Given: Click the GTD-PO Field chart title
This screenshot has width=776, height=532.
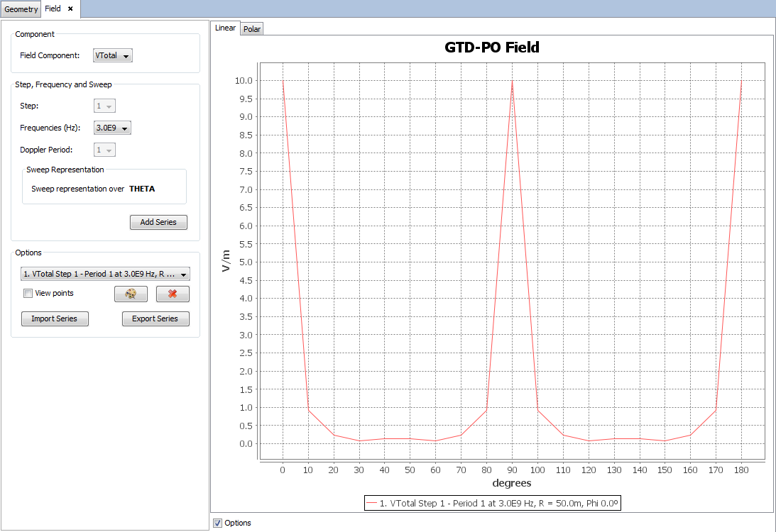Looking at the screenshot, I should click(492, 48).
